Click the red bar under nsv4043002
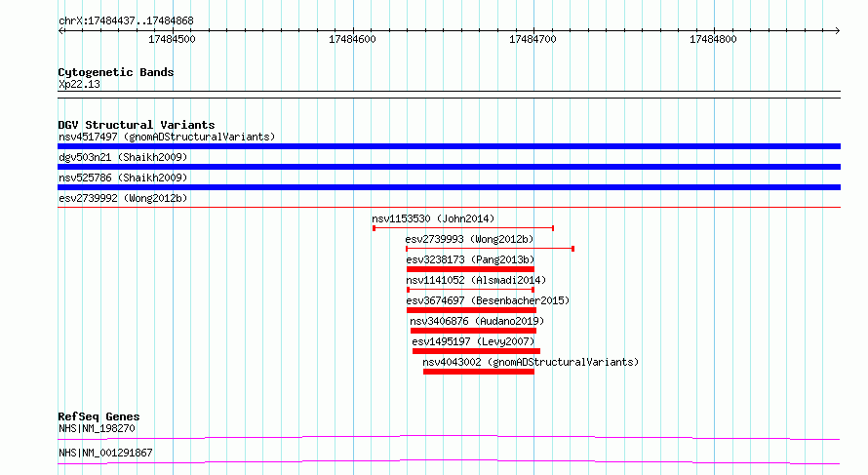The image size is (868, 475). coord(479,372)
